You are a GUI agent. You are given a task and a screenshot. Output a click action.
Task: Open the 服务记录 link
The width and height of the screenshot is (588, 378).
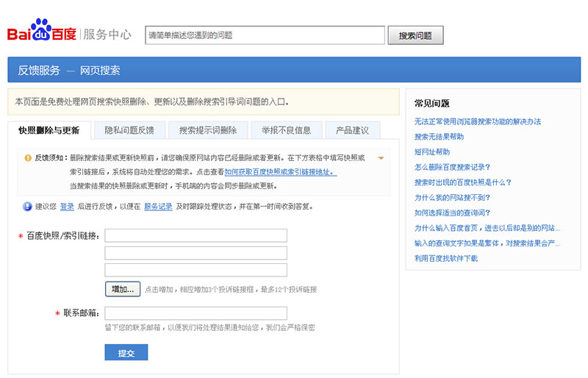[158, 207]
